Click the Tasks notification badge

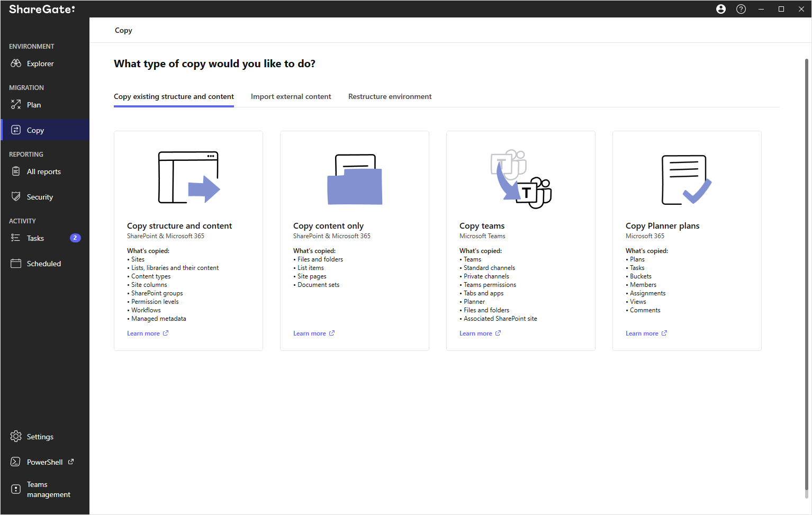coord(75,238)
